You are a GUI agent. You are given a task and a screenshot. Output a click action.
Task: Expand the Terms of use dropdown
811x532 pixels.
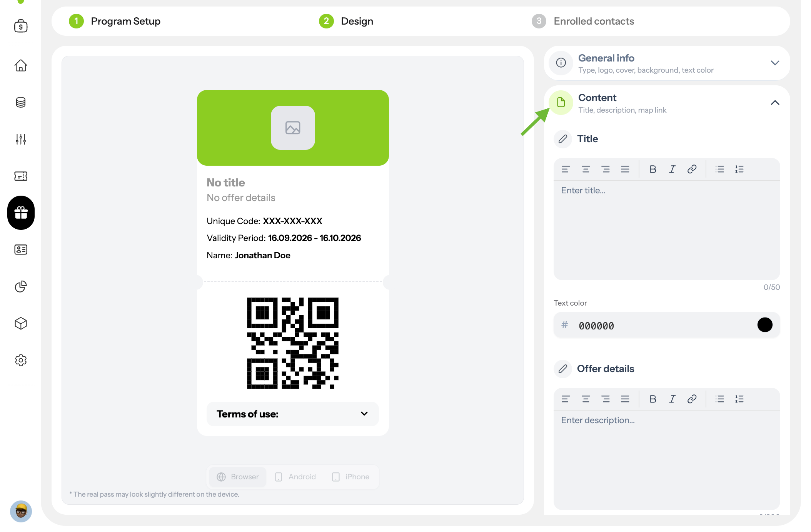tap(292, 414)
